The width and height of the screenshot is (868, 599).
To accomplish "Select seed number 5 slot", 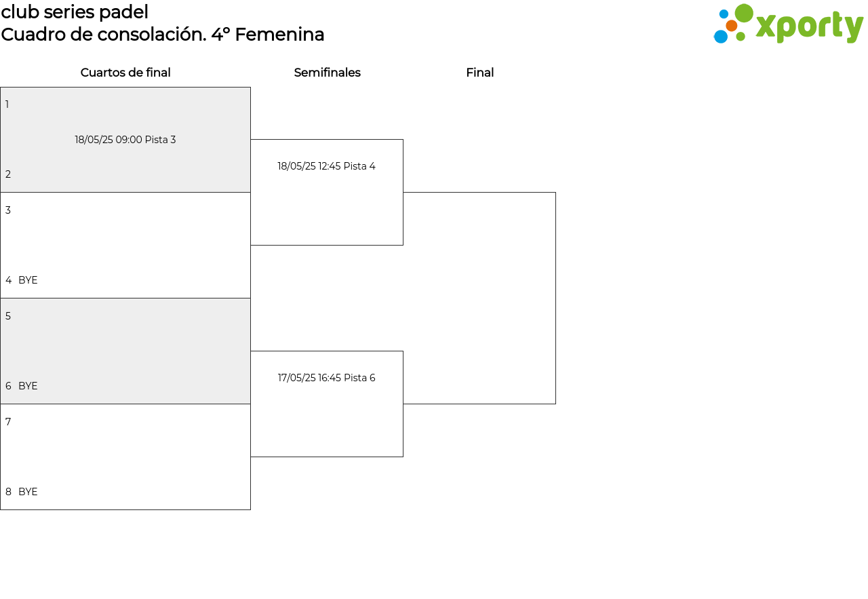I will [8, 316].
